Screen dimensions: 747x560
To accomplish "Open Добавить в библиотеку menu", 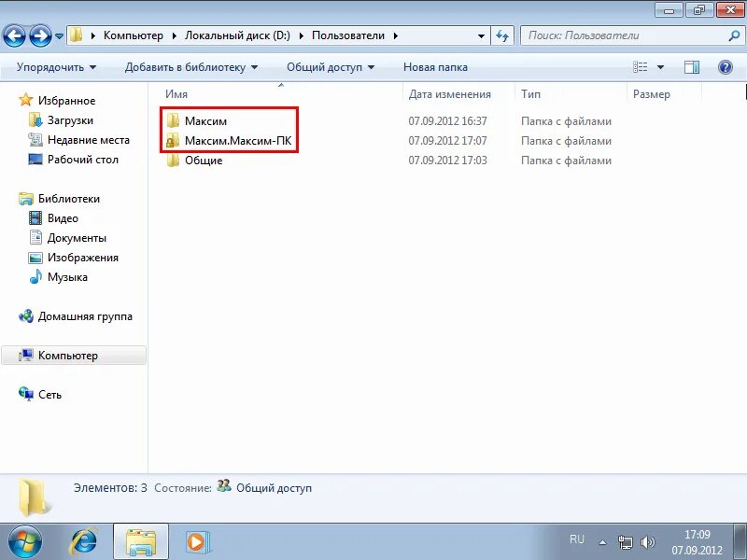I will click(x=191, y=67).
